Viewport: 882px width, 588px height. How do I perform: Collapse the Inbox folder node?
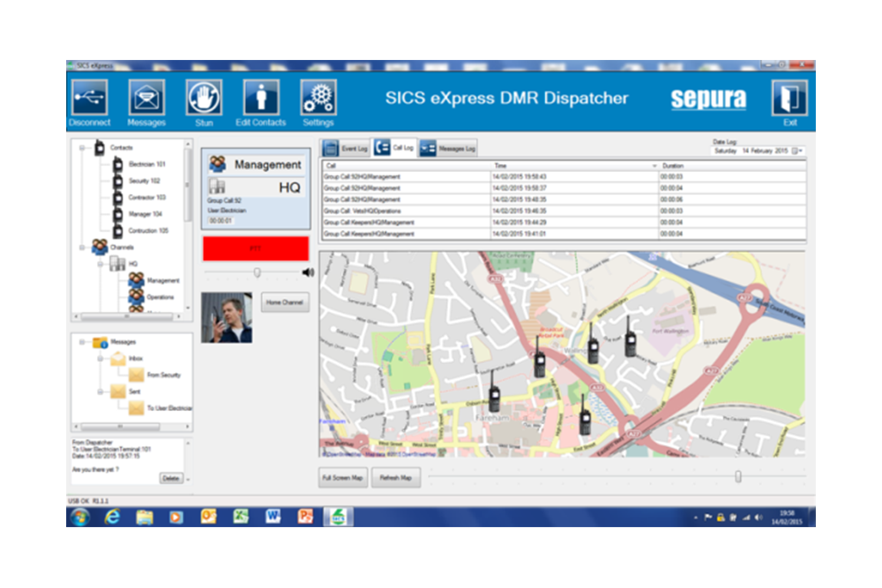100,359
